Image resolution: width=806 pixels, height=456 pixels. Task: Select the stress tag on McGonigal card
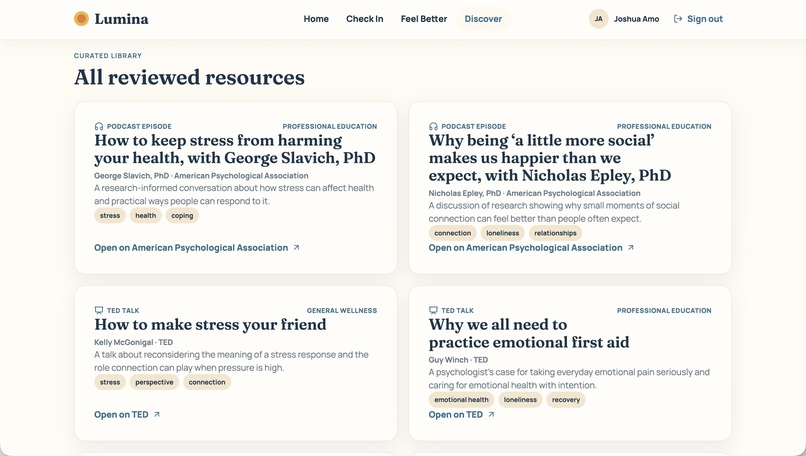pos(110,382)
